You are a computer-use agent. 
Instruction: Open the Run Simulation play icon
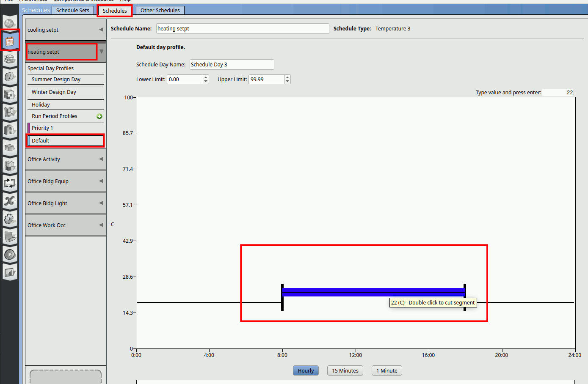tap(9, 254)
